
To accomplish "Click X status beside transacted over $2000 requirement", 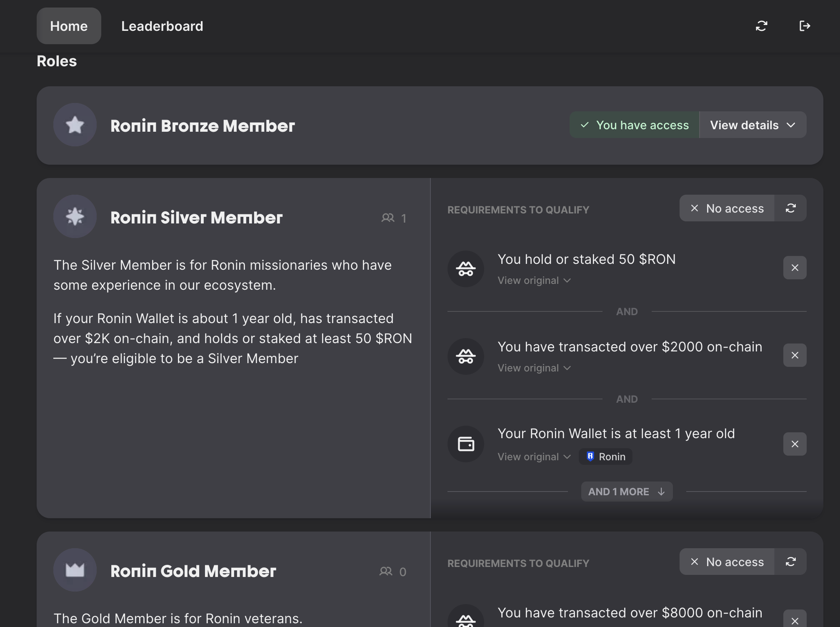I will point(795,355).
